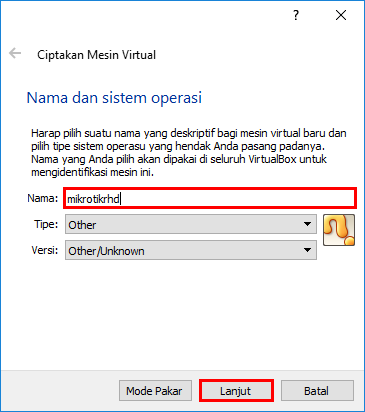
Task: Click the orange OS type icon
Action: click(x=339, y=230)
